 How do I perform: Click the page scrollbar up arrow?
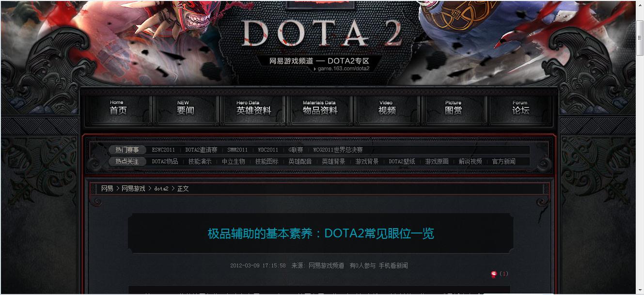640,5
